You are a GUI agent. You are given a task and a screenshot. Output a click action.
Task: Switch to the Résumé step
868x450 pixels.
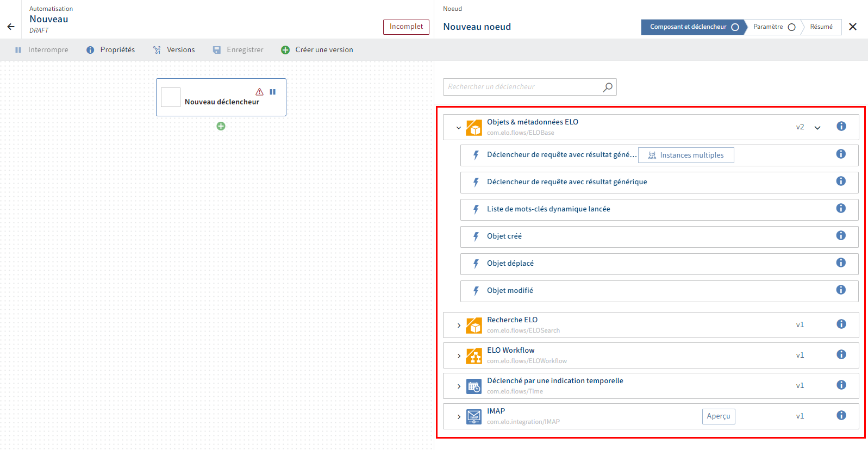821,27
